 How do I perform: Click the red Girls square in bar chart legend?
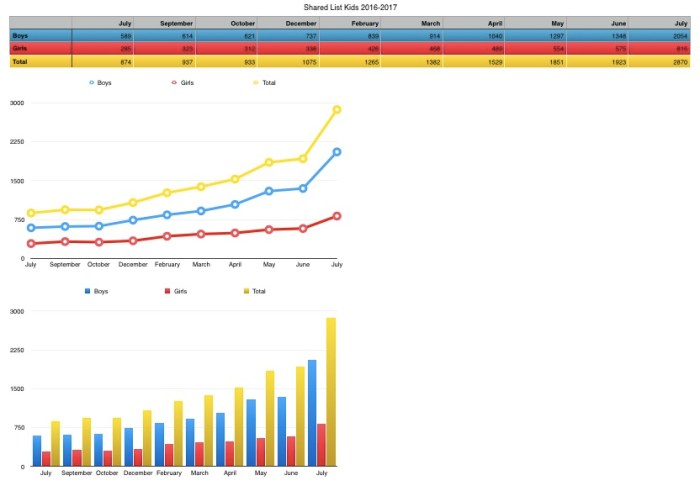[167, 291]
